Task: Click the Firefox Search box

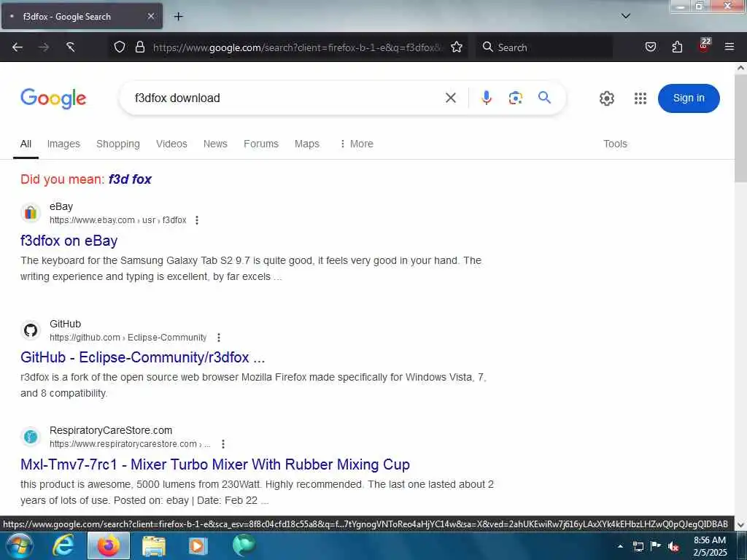Action: point(544,47)
